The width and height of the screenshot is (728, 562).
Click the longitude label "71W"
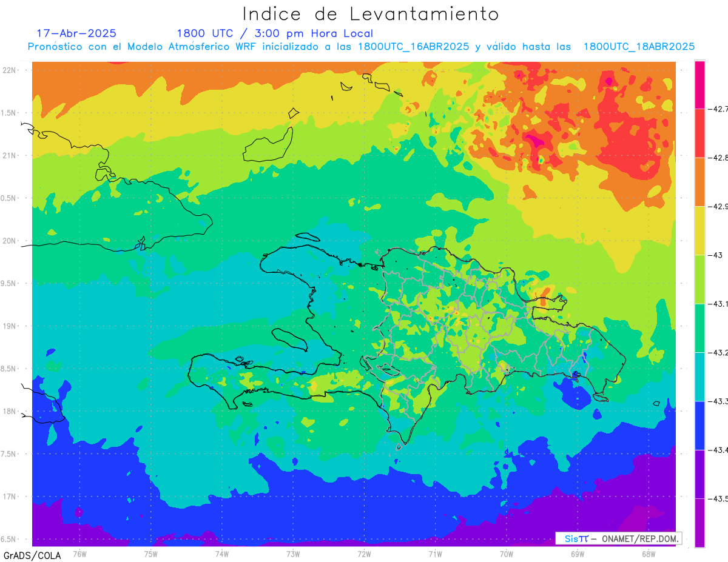(435, 554)
